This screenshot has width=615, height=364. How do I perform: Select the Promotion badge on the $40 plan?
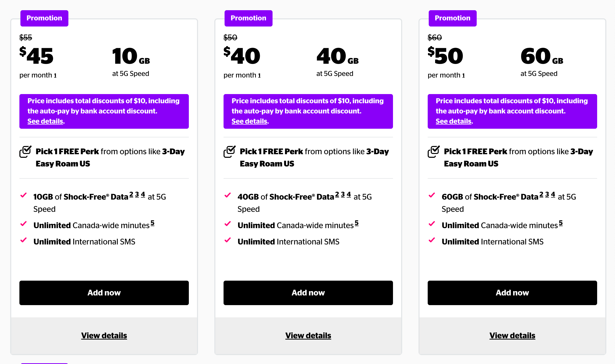[249, 18]
